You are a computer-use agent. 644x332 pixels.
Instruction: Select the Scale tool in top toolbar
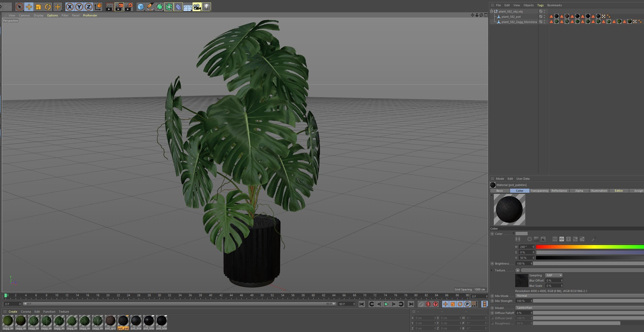click(38, 7)
